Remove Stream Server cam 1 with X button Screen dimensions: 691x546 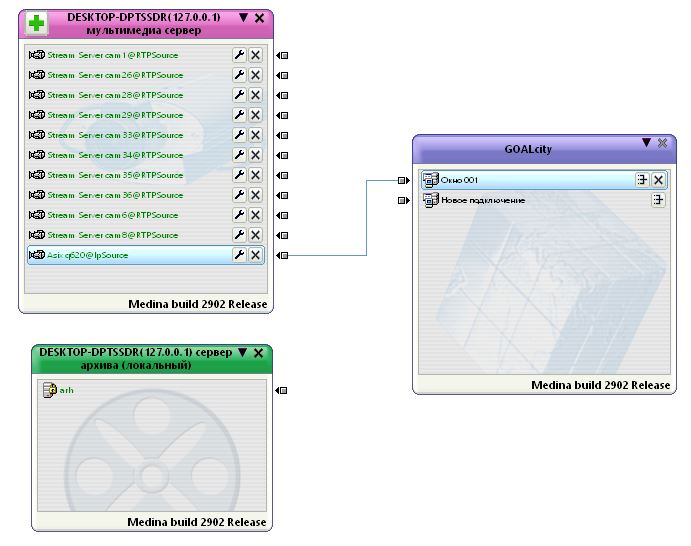point(255,55)
